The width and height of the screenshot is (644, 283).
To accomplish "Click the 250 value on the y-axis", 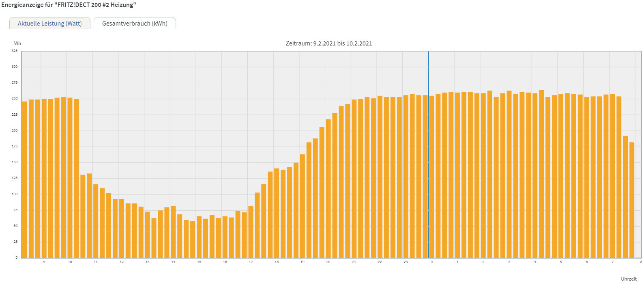I will [x=15, y=99].
